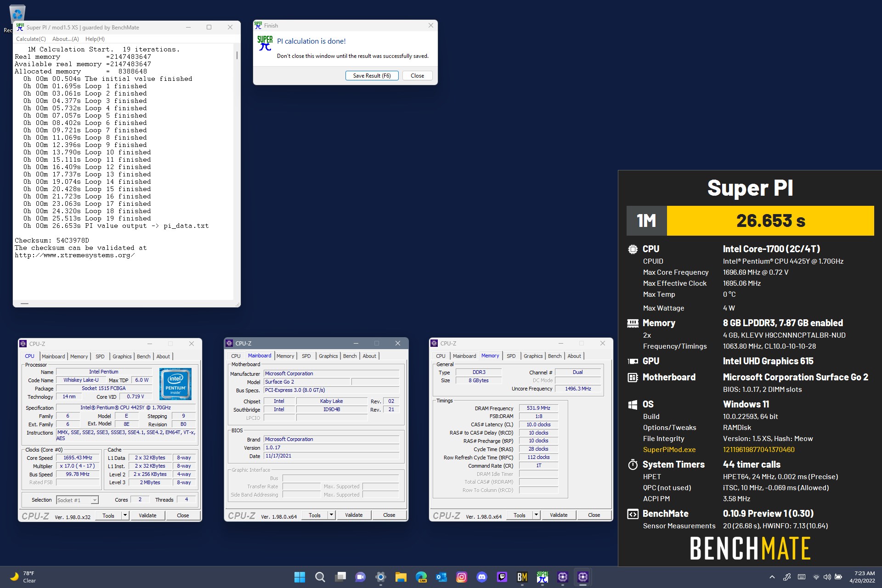This screenshot has height=588, width=882.
Task: Click the Super PI title bar icon
Action: [20, 27]
